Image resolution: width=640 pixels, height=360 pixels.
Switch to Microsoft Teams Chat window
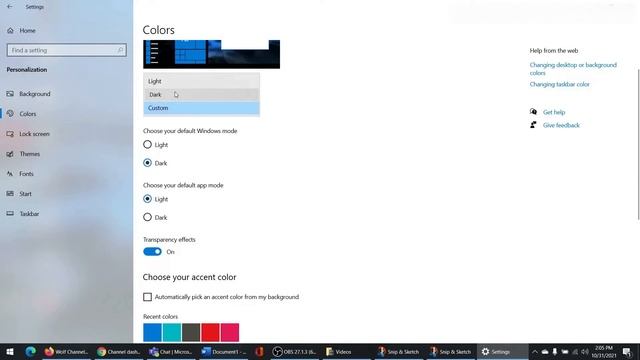tap(171, 351)
